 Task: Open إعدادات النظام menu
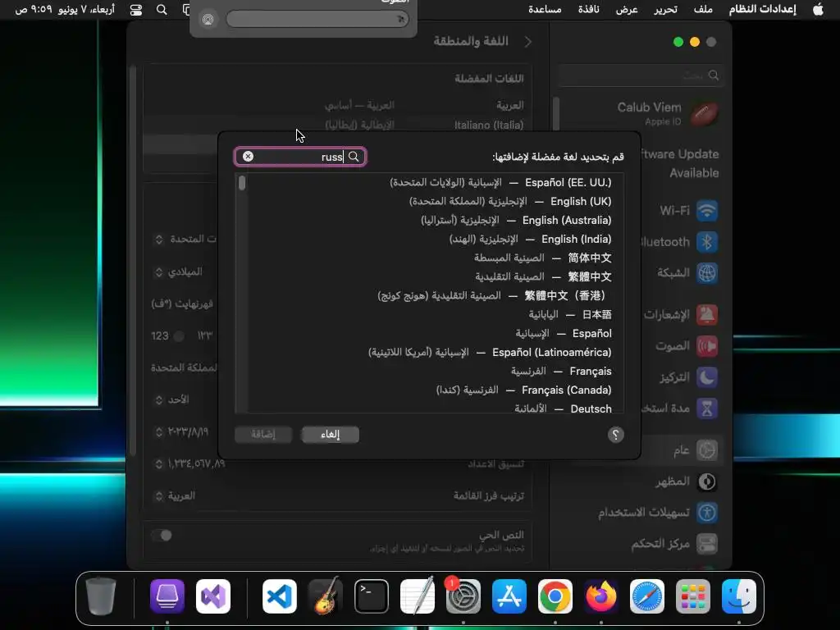coord(762,10)
